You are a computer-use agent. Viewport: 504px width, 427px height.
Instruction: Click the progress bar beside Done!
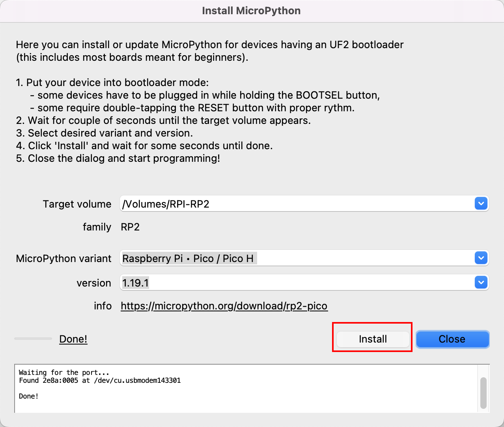click(33, 339)
